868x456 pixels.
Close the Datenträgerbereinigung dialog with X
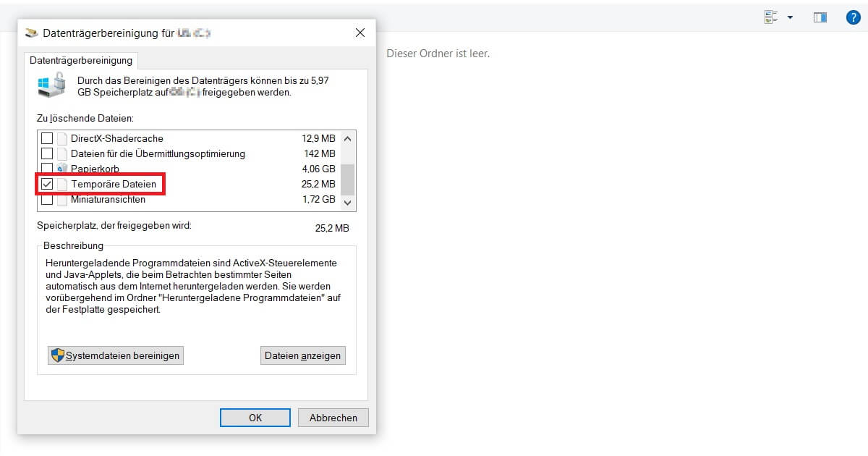(x=360, y=33)
